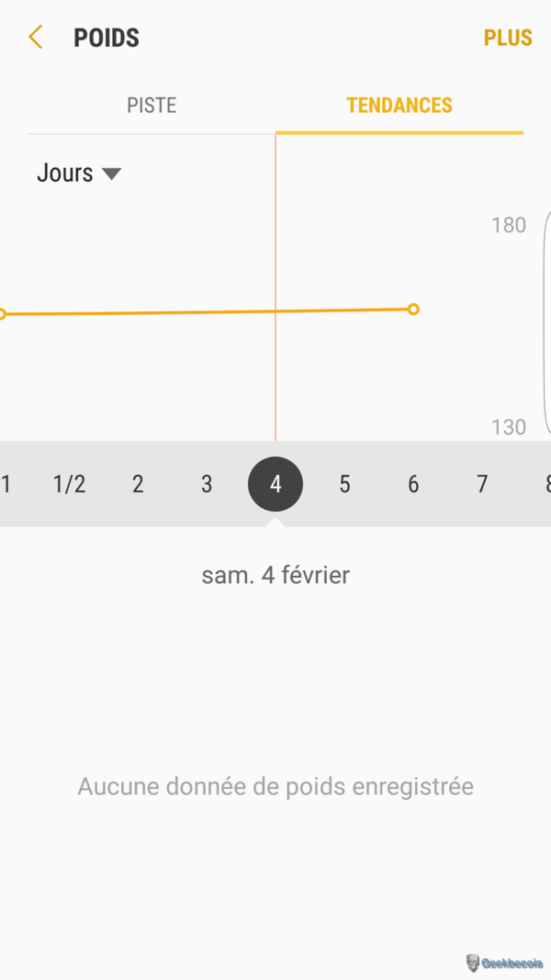The width and height of the screenshot is (551, 980).
Task: Tap the 180 axis label
Action: tap(509, 225)
